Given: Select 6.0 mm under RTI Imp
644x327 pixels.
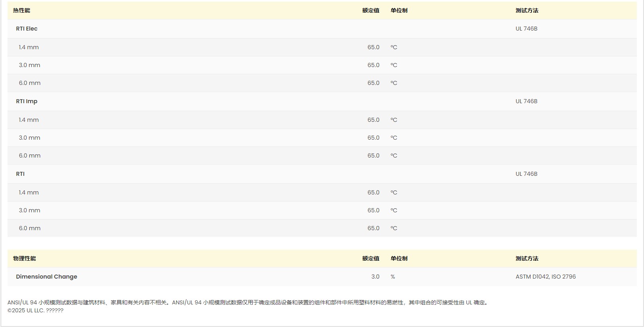Looking at the screenshot, I should 30,156.
